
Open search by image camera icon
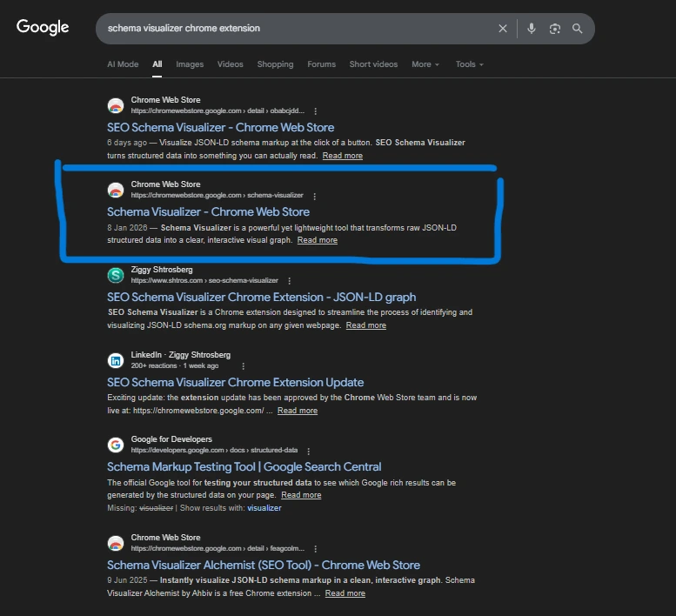[x=554, y=29]
